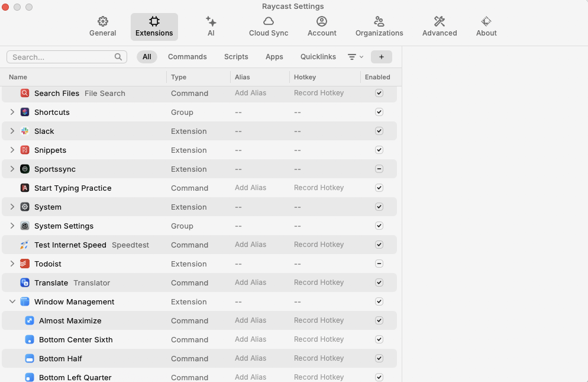Click the Window Management extension icon
The height and width of the screenshot is (382, 588).
click(25, 301)
